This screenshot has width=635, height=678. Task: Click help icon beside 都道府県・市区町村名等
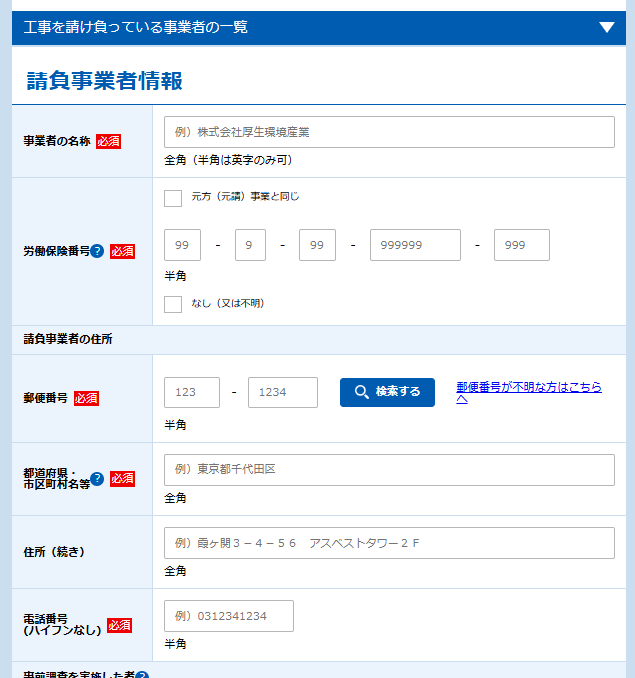click(97, 479)
